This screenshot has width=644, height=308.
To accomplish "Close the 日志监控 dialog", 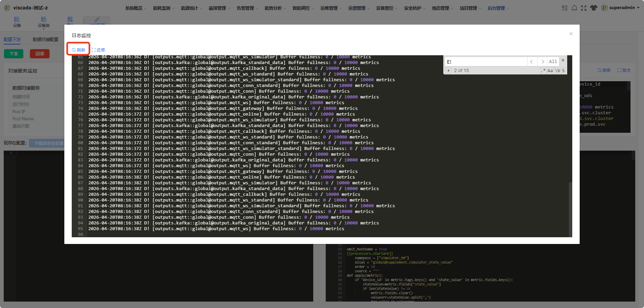I will (571, 34).
